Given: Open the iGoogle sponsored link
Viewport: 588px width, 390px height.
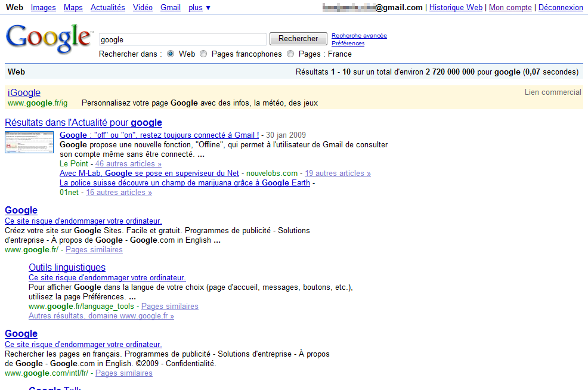Looking at the screenshot, I should click(24, 92).
